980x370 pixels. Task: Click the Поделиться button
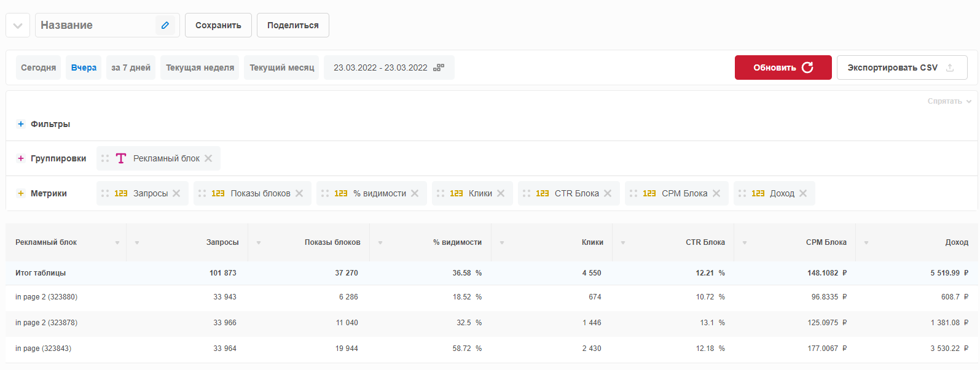pyautogui.click(x=293, y=25)
